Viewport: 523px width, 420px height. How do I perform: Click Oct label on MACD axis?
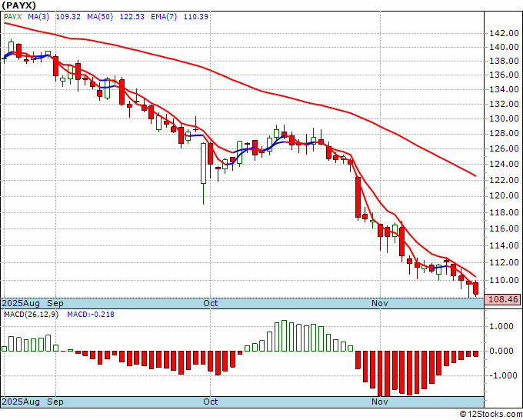point(211,402)
